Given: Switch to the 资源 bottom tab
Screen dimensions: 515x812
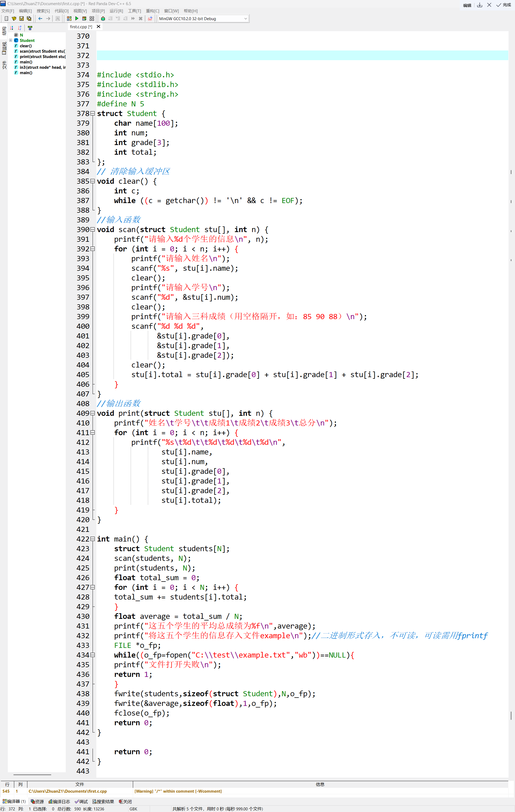Looking at the screenshot, I should [37, 802].
